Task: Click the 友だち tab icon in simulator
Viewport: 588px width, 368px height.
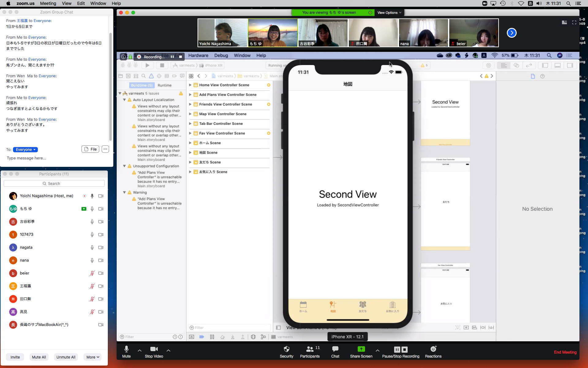Action: click(363, 305)
